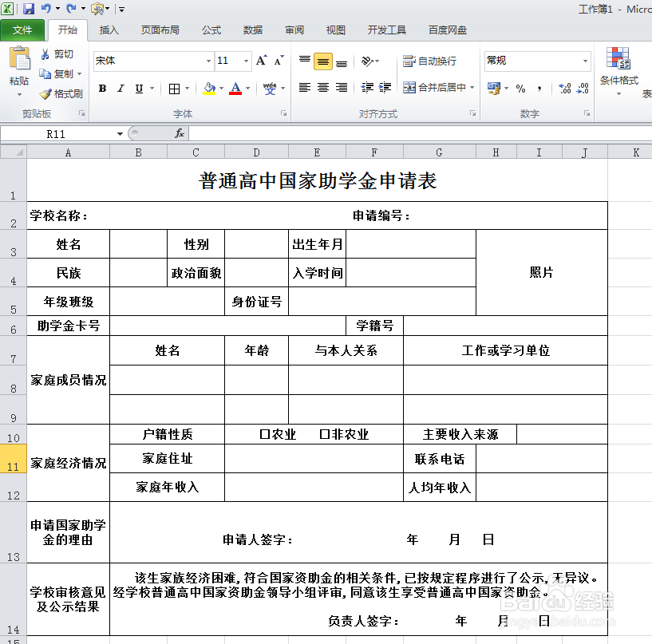652x644 pixels.
Task: Increase font size with large A icon
Action: [x=262, y=61]
